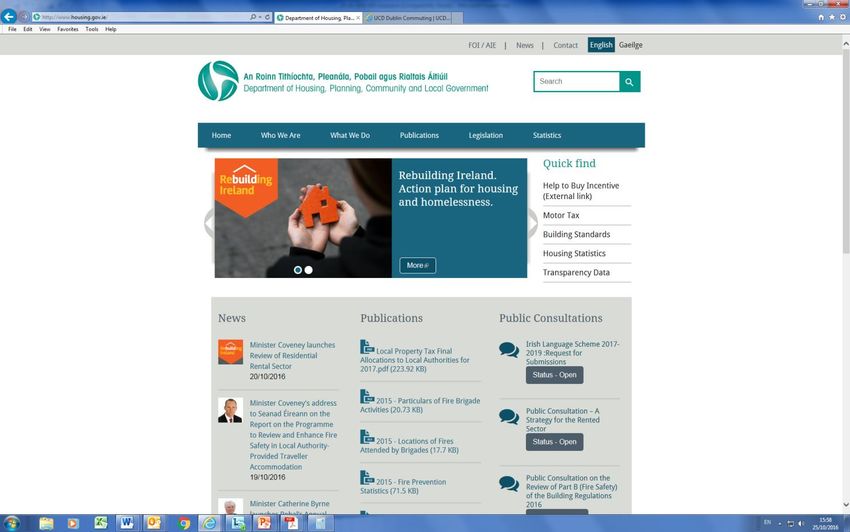The image size is (850, 532).
Task: Go to next carousel slide arrow
Action: click(533, 223)
